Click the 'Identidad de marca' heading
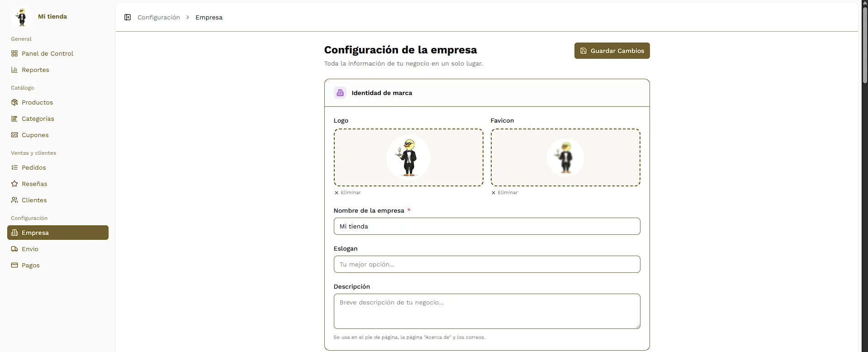868x352 pixels. click(x=382, y=93)
